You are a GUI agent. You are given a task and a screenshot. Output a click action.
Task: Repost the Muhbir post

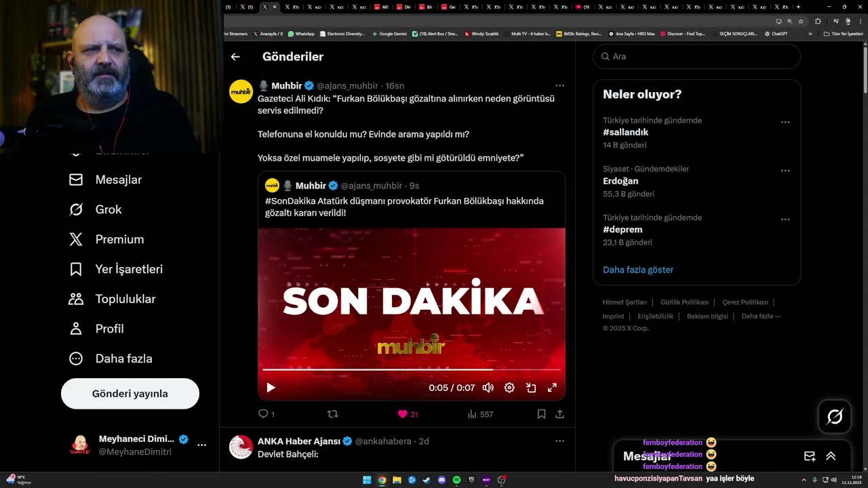click(332, 413)
